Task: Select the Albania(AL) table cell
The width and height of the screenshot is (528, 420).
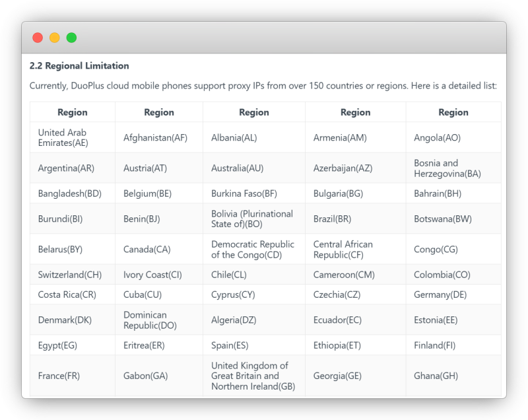Action: [234, 137]
